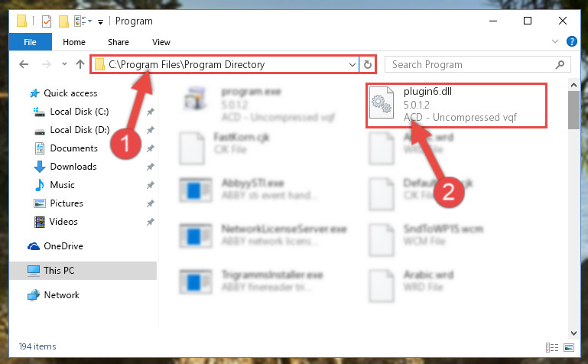588x364 pixels.
Task: Click the Search Program box
Action: (478, 64)
